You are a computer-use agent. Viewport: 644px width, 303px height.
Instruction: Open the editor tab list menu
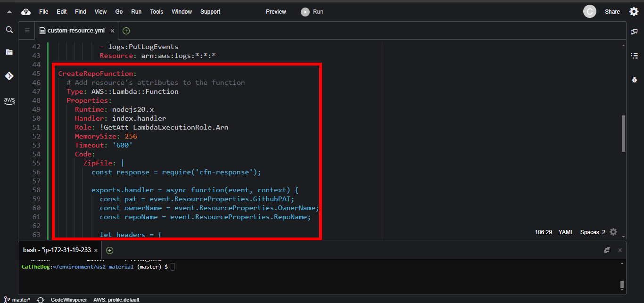point(27,31)
